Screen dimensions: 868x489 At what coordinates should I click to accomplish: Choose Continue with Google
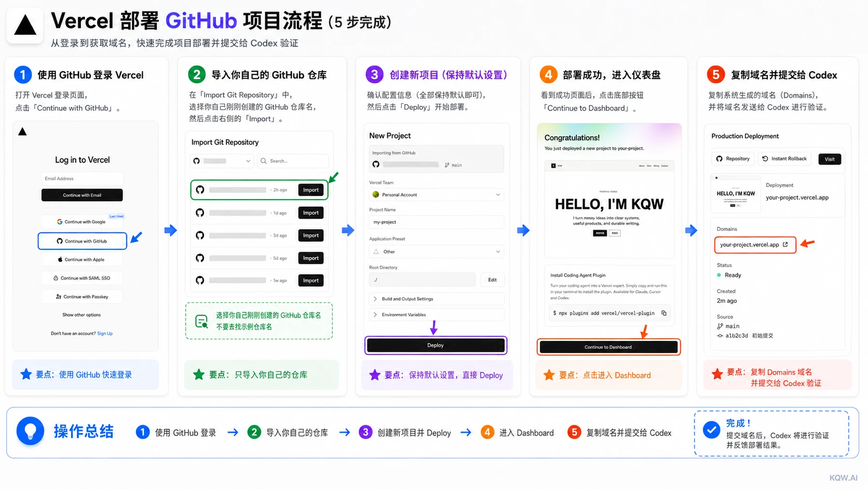82,221
